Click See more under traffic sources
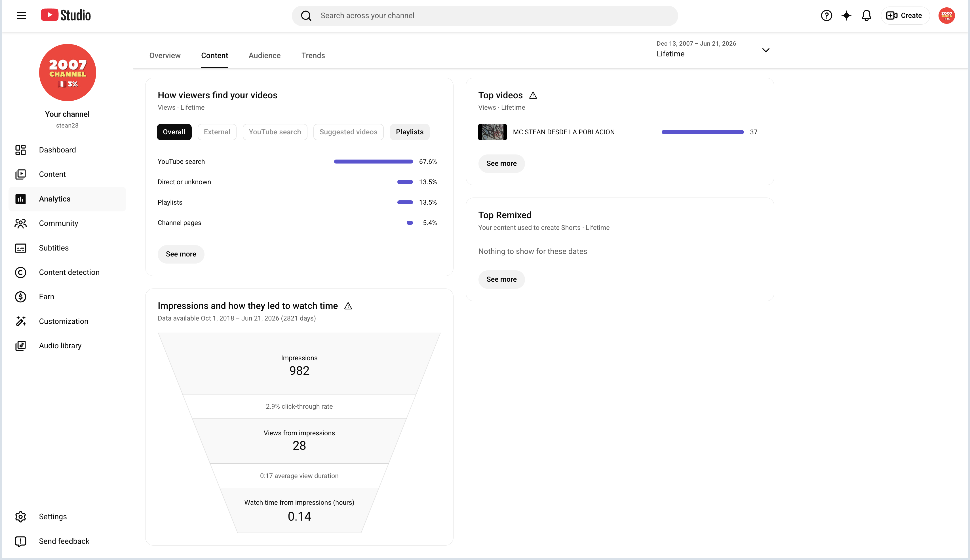970x560 pixels. (x=181, y=254)
